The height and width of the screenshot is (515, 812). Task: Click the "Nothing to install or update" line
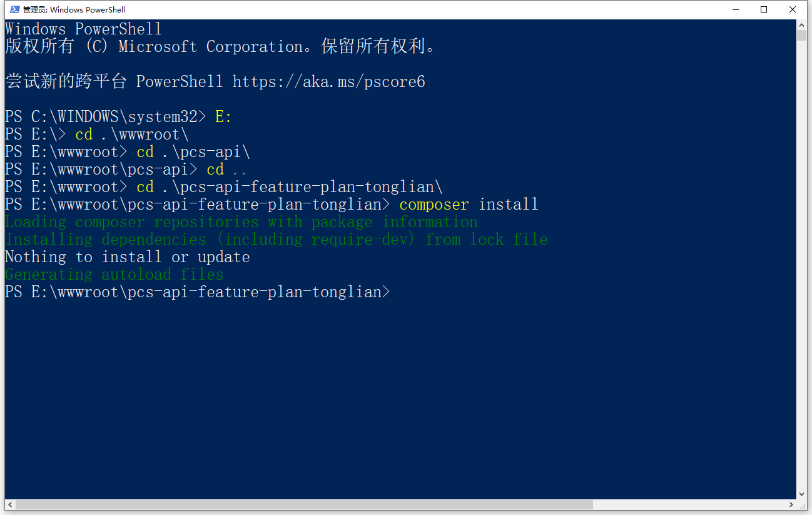click(127, 257)
